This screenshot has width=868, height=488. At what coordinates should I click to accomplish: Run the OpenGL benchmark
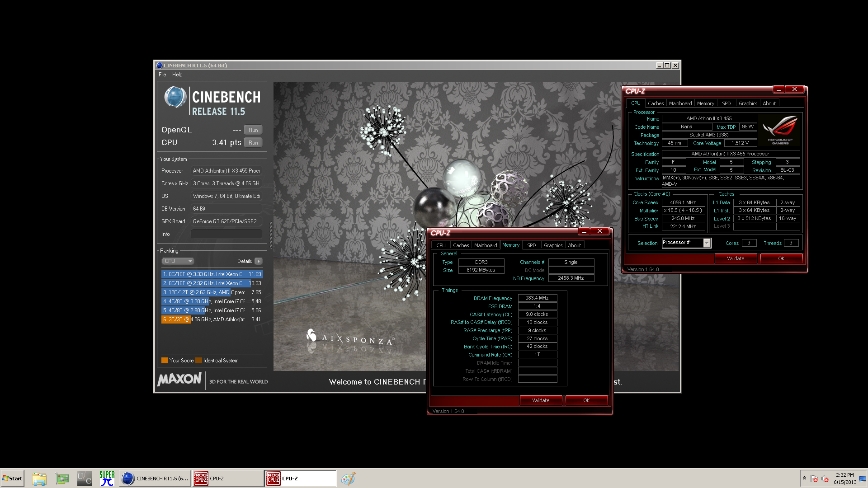pyautogui.click(x=253, y=130)
